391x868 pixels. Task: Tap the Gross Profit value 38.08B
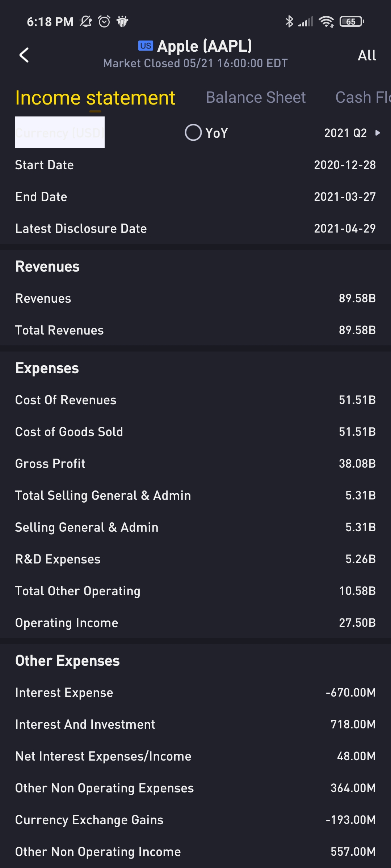357,464
